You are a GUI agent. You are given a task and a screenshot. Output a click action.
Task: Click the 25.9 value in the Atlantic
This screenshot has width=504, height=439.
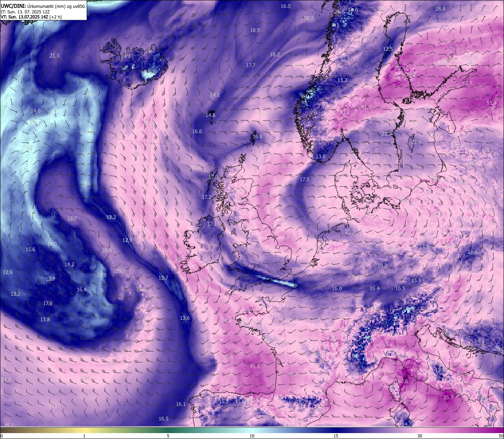[107, 250]
